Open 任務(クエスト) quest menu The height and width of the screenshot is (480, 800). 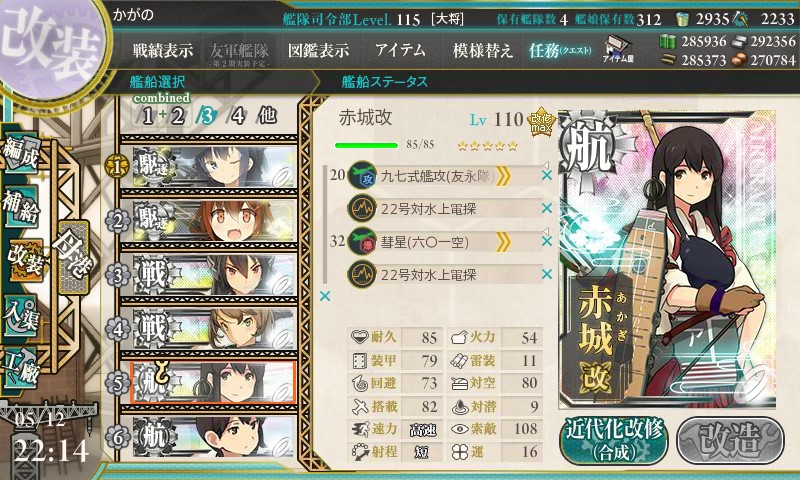[560, 50]
